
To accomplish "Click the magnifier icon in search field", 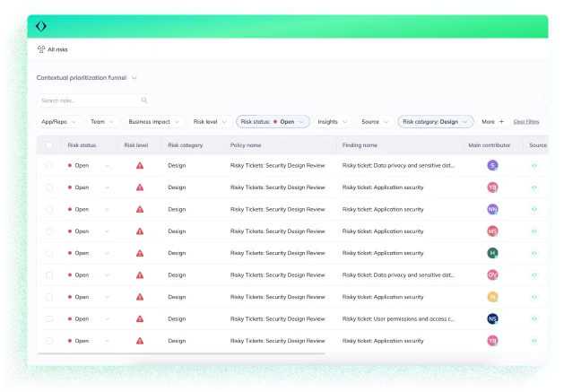I will tap(144, 100).
